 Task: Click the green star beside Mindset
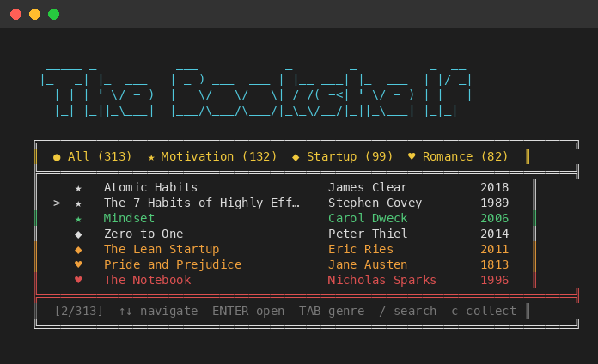point(78,219)
